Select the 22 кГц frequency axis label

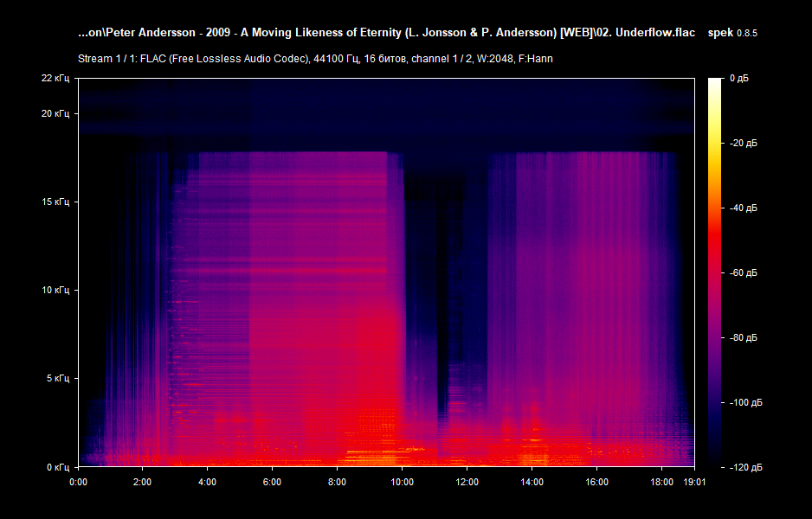tap(55, 78)
